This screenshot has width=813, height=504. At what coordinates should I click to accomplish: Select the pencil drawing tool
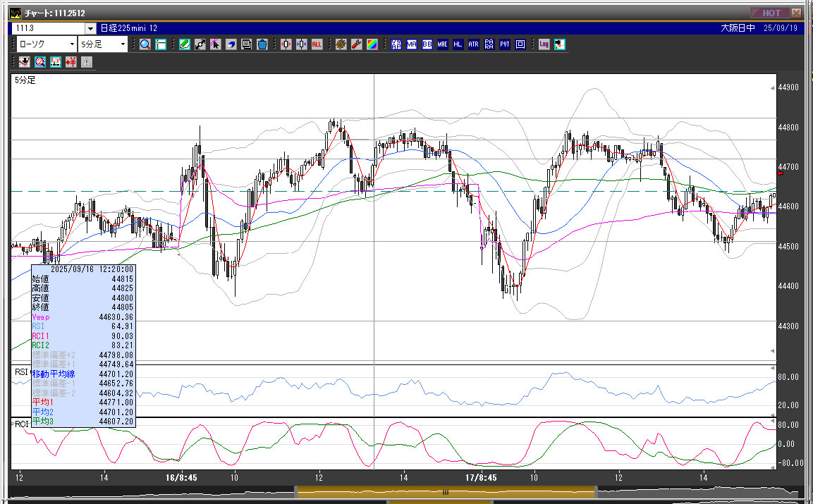click(184, 44)
